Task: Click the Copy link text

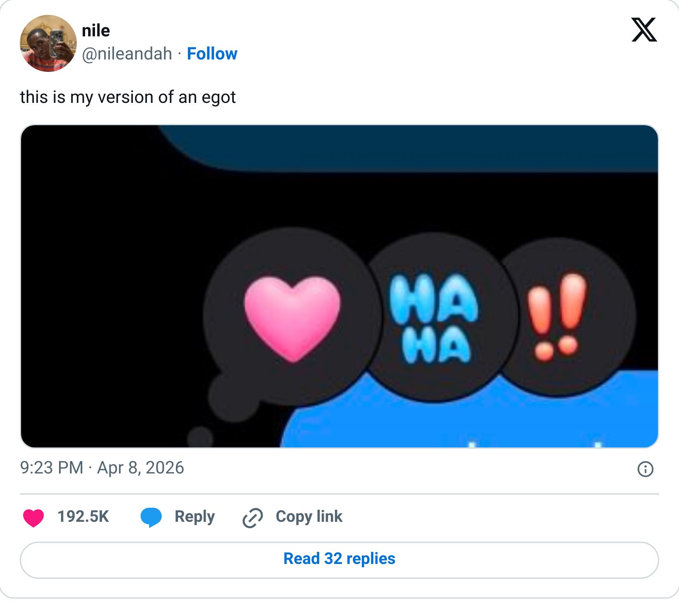Action: 309,516
